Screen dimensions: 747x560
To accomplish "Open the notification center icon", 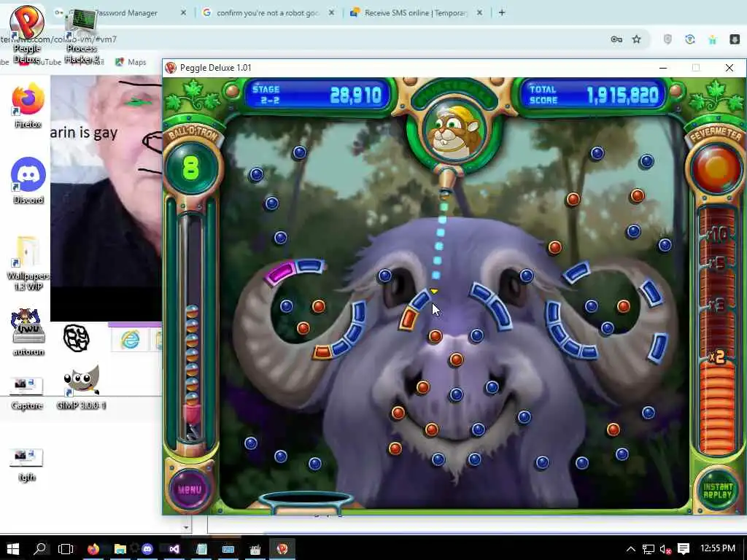I will tap(684, 549).
